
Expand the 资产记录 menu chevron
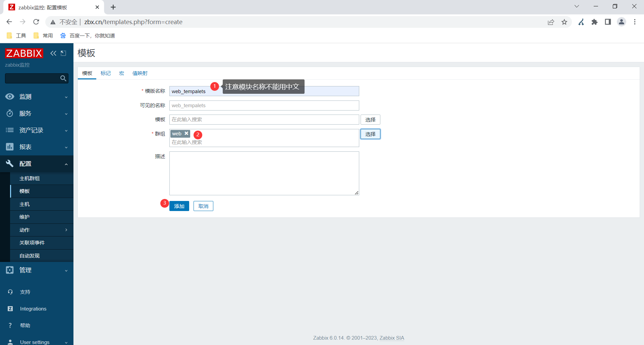(66, 131)
